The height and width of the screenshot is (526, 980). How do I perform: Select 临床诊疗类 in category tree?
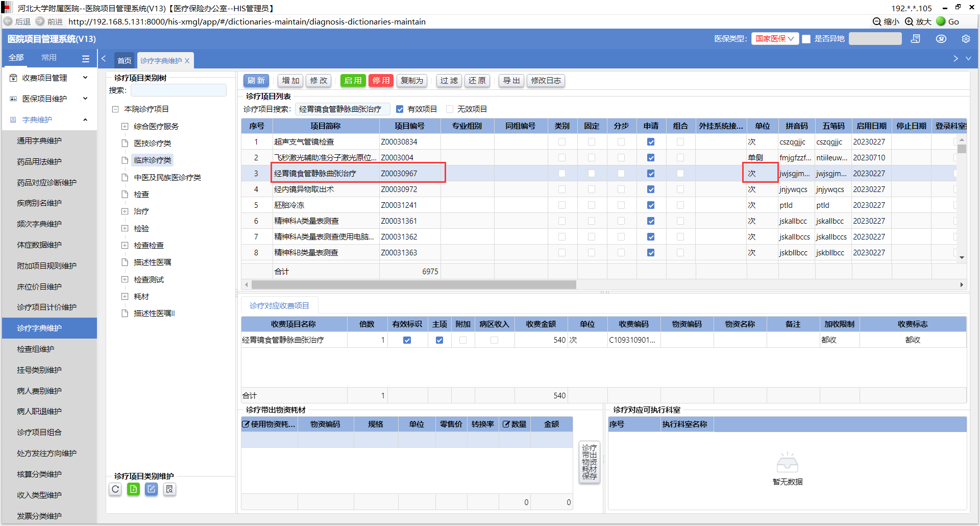(153, 160)
